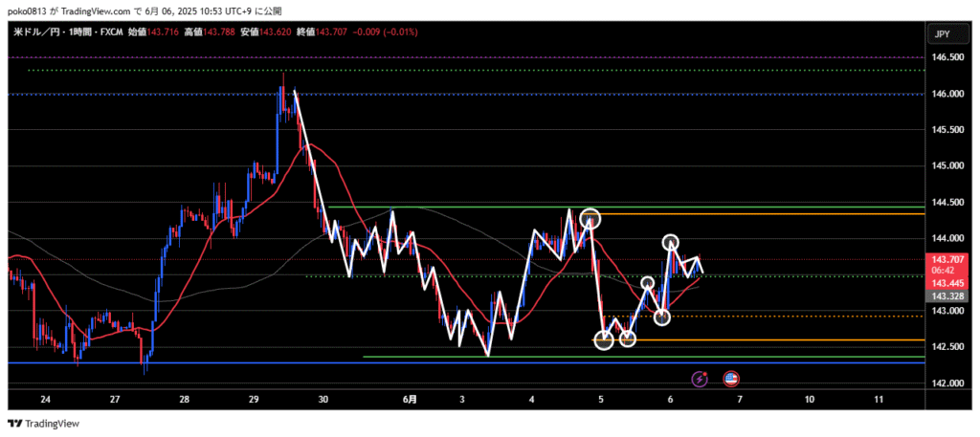Viewport: 980px width, 437px height.
Task: Select the white circle marker near 143.000
Action: point(661,317)
